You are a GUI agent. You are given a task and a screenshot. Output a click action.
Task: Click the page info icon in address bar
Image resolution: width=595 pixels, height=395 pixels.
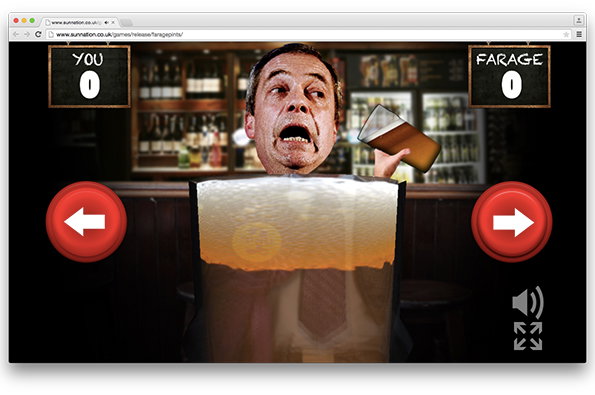tap(51, 34)
